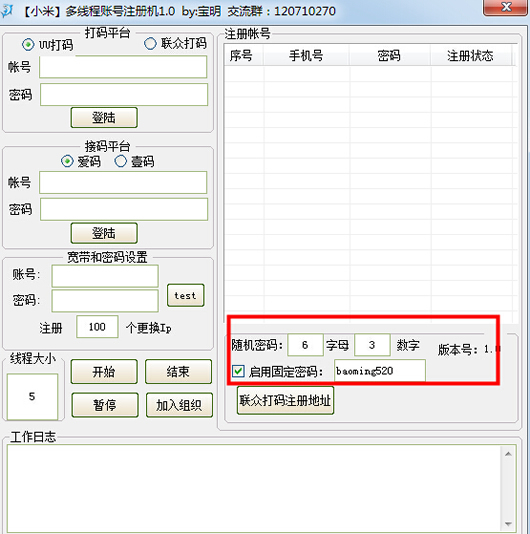530x534 pixels.
Task: Select the 联众打码 radio option
Action: point(150,44)
